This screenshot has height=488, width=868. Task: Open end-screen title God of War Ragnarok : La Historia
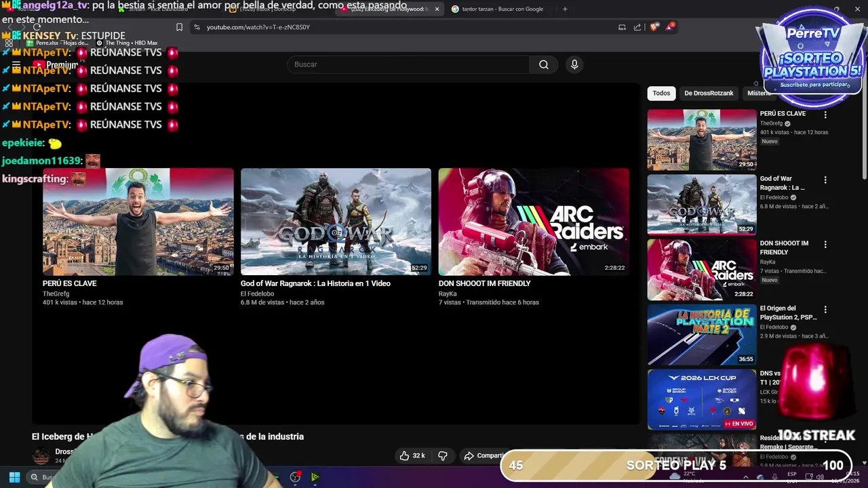[315, 283]
